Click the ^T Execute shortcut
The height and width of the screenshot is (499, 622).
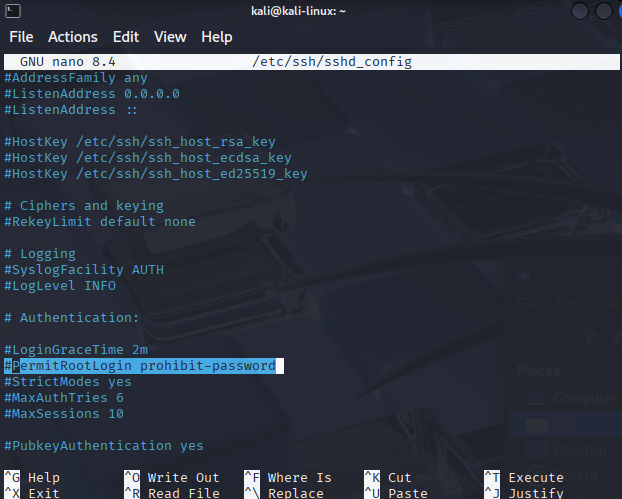[523, 478]
